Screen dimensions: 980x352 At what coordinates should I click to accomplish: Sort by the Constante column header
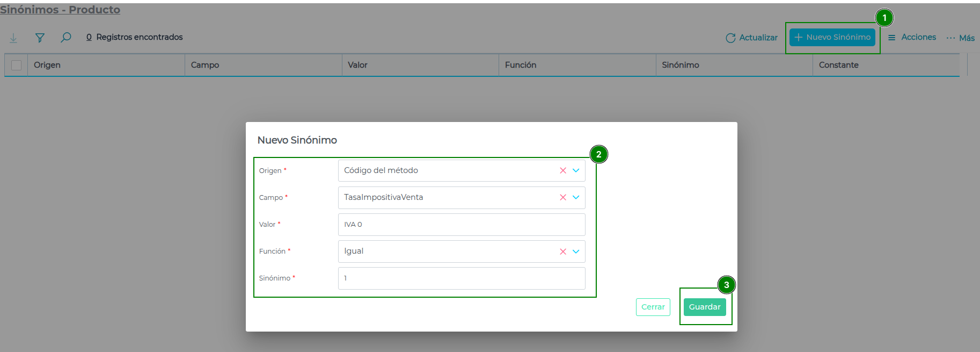coord(838,65)
